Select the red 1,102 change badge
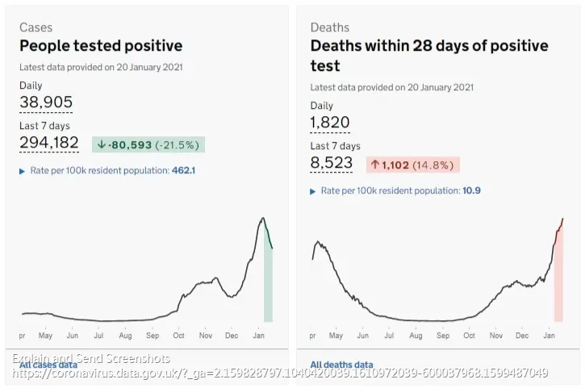The image size is (585, 392). click(413, 165)
